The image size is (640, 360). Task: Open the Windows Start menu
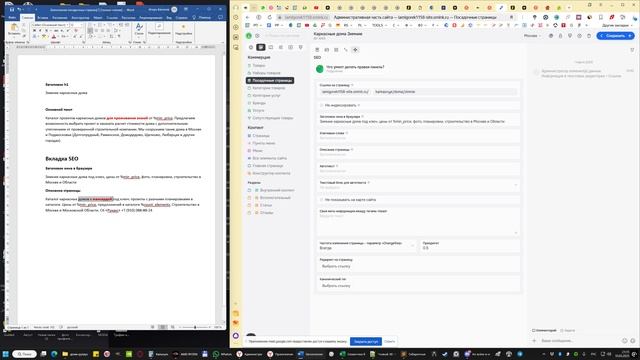[x=6, y=354]
